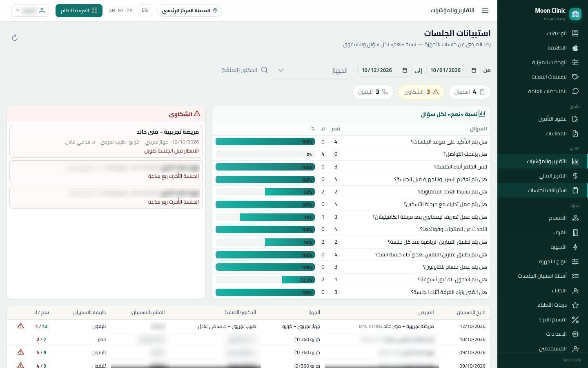Screen dimensions: 588x368
Task: Open تصنيفات التغذية sidebar entry
Action: tap(542, 77)
